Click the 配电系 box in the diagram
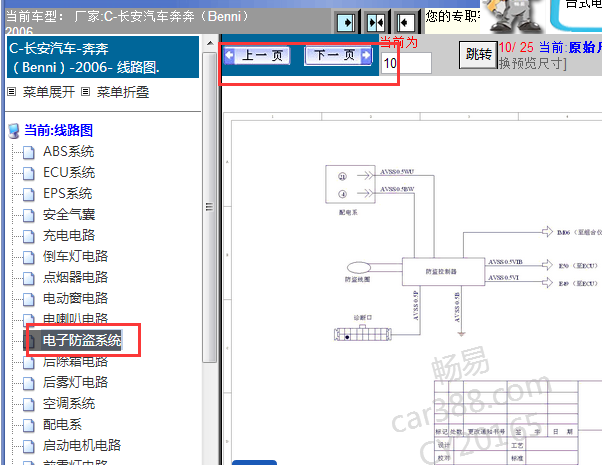The height and width of the screenshot is (465, 602). (350, 184)
